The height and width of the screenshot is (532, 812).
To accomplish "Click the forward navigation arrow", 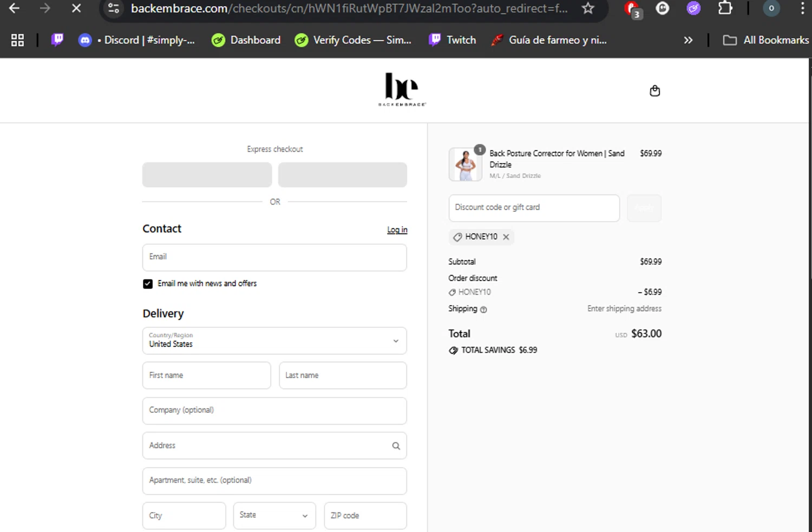I will click(x=45, y=8).
